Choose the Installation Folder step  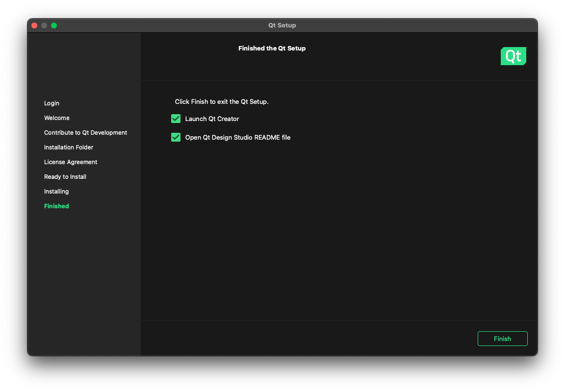[69, 147]
